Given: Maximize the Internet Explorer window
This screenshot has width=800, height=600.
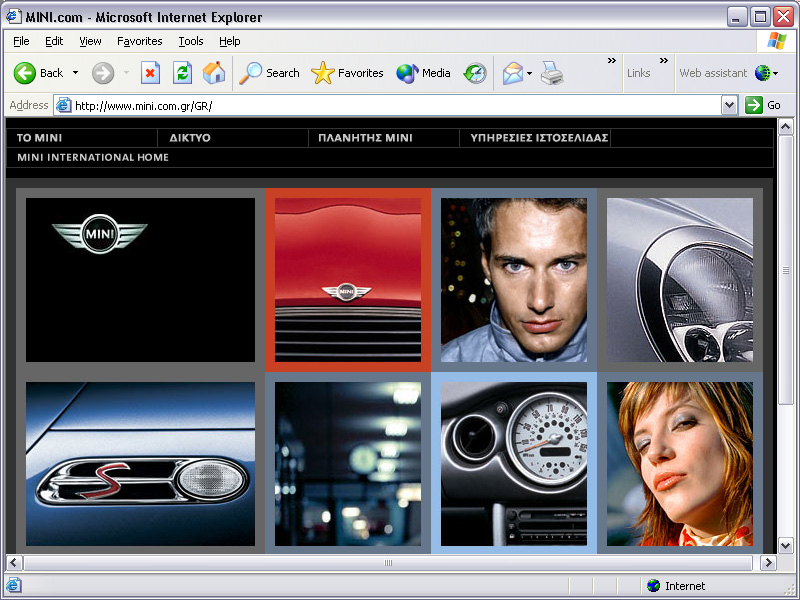Looking at the screenshot, I should pos(760,17).
